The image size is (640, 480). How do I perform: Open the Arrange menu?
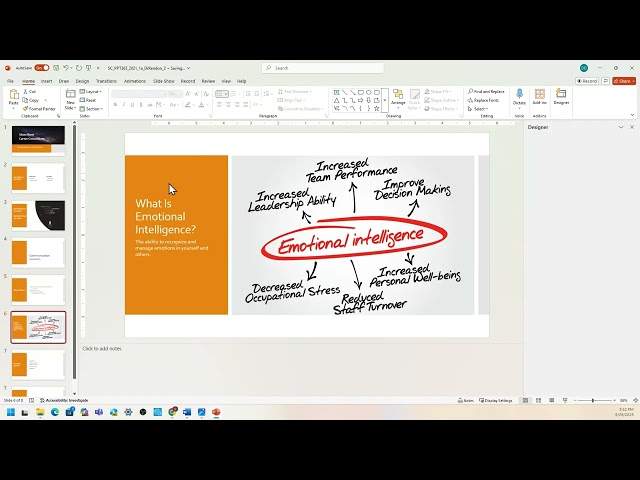[398, 100]
